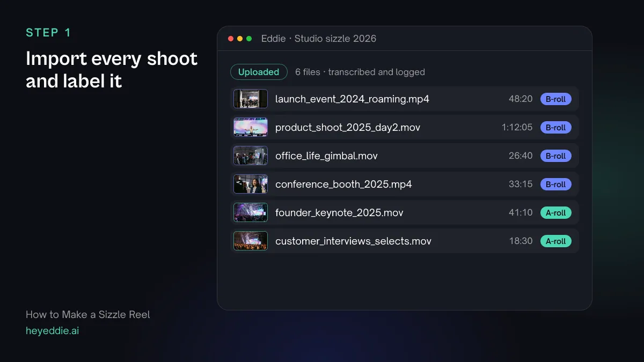Toggle the A-roll label on founder_keynote_2025
Screen dimensions: 644x362
[x=555, y=212]
